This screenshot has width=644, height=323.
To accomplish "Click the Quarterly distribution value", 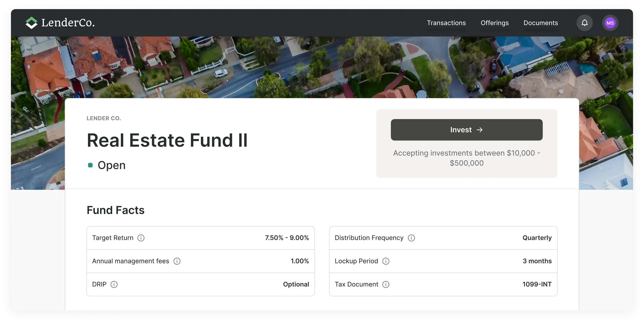I will coord(537,238).
